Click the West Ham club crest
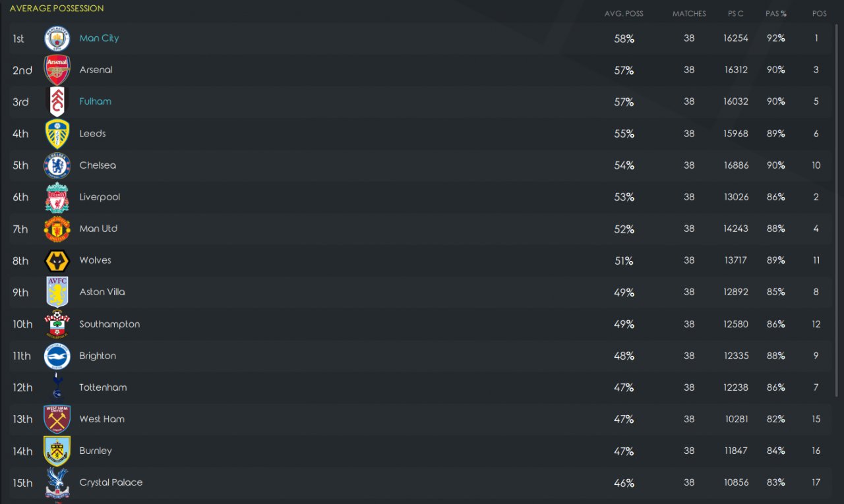Viewport: 844px width, 504px height. point(57,419)
